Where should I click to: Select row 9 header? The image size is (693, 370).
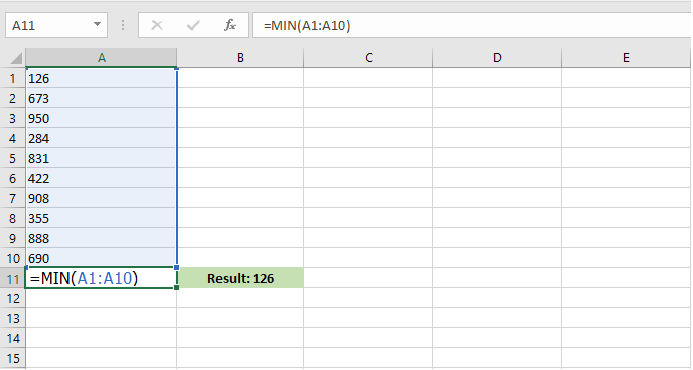tap(12, 238)
